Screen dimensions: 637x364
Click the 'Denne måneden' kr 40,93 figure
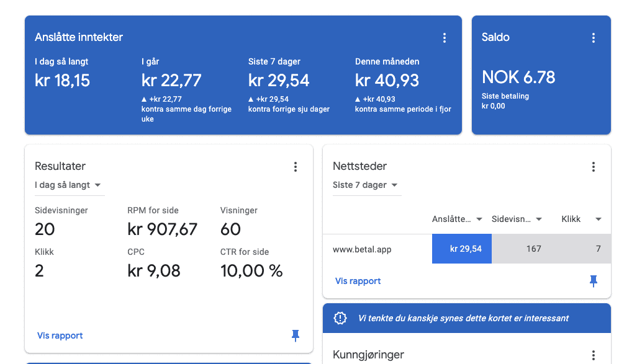pyautogui.click(x=387, y=81)
